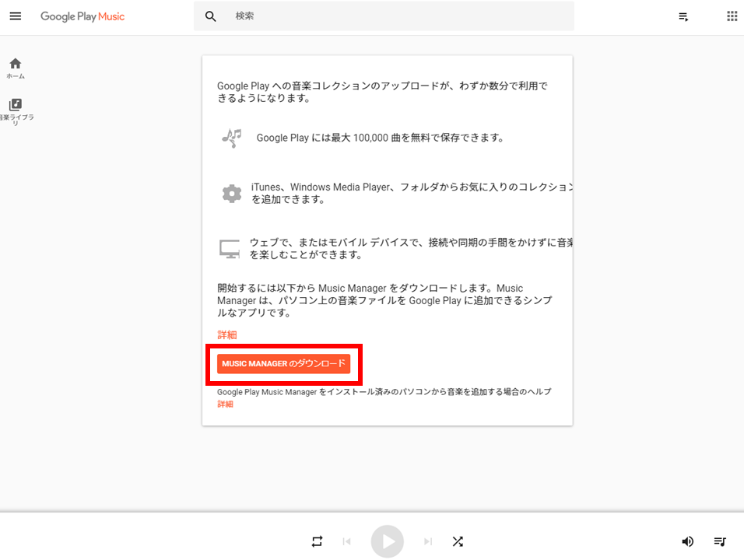Go to ホーム in sidebar
The image size is (744, 560).
[16, 68]
